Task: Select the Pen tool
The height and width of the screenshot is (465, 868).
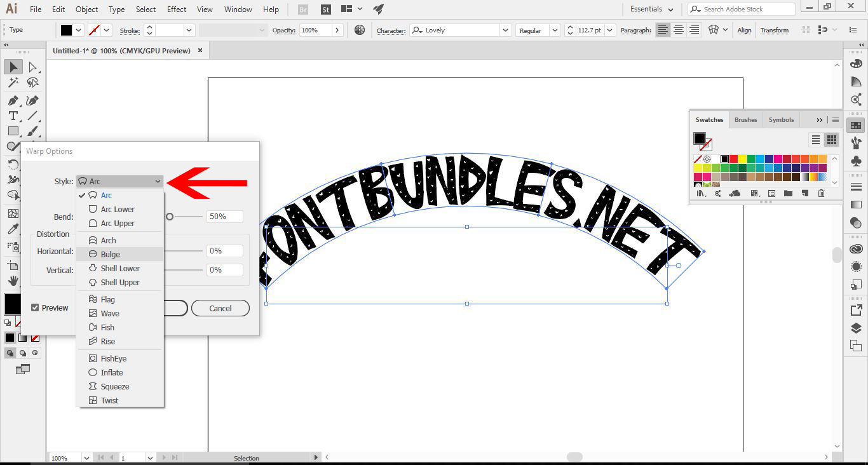Action: pos(13,100)
